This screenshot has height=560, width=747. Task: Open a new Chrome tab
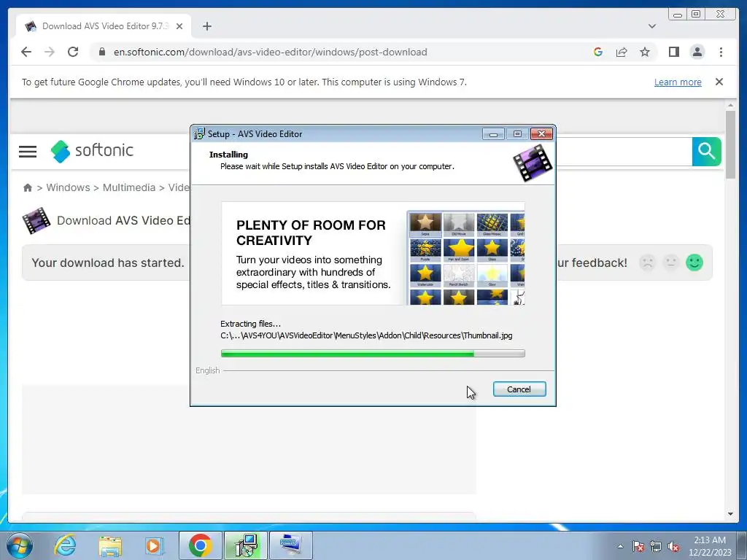[206, 26]
